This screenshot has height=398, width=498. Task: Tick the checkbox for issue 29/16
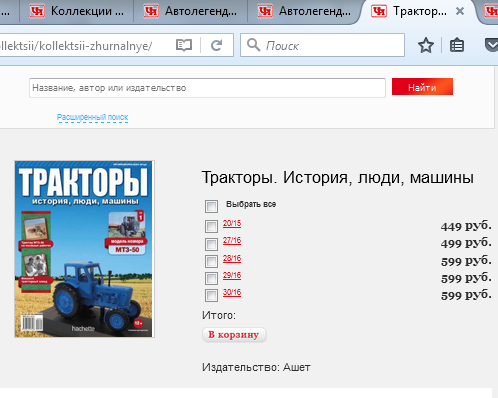pyautogui.click(x=211, y=278)
